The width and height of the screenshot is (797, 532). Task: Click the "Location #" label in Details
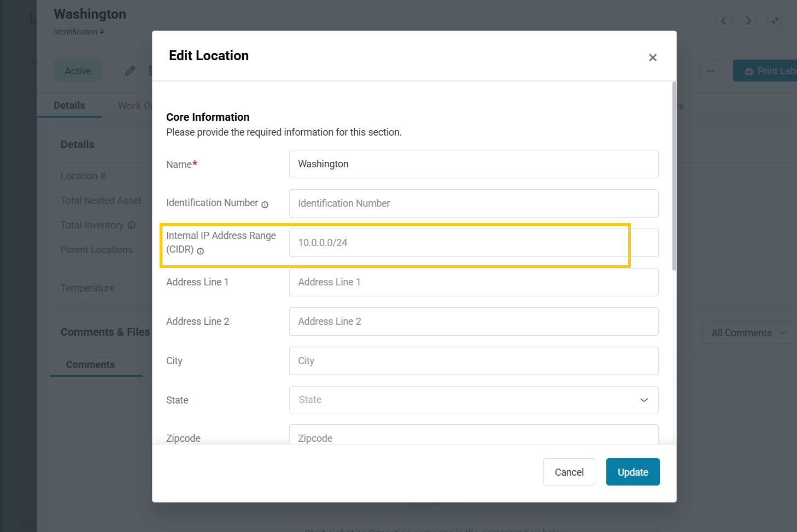point(83,176)
